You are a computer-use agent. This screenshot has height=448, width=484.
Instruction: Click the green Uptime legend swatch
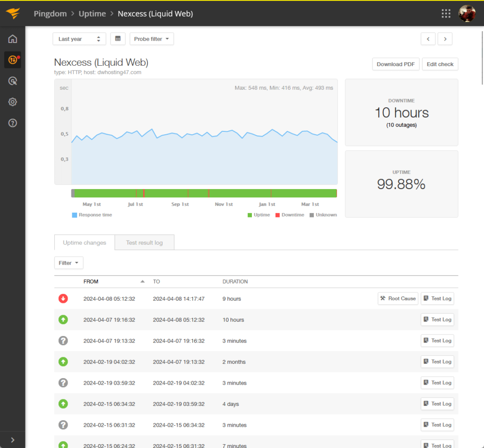click(250, 215)
